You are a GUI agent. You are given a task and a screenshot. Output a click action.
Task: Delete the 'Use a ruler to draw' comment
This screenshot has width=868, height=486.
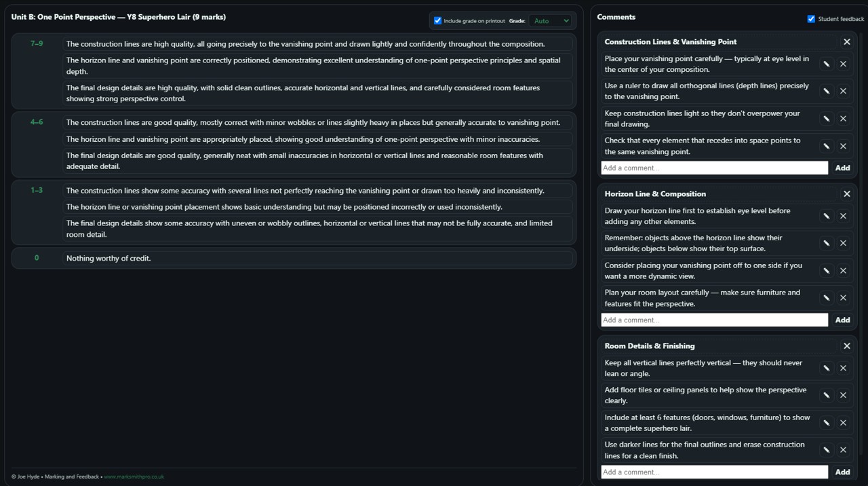coord(843,91)
